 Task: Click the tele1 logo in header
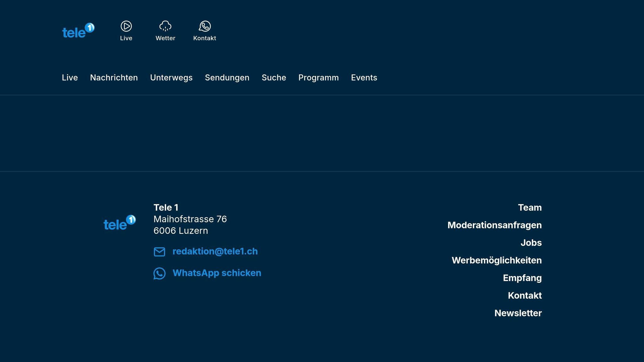point(78,31)
